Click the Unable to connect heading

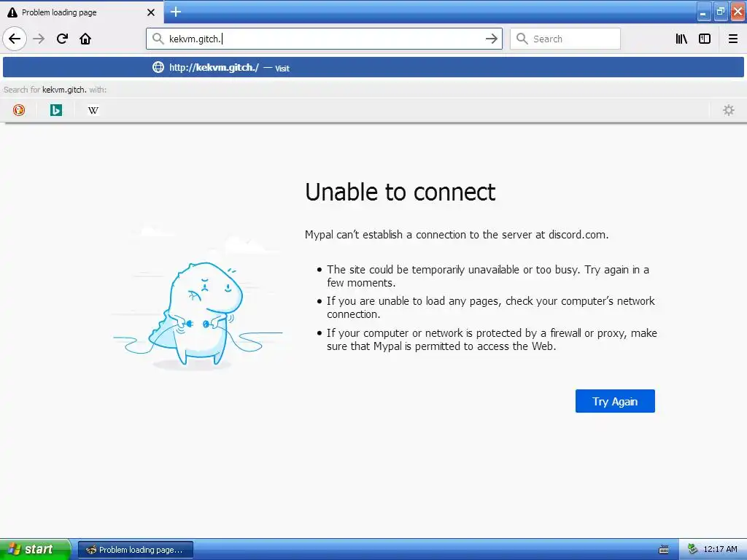(400, 192)
